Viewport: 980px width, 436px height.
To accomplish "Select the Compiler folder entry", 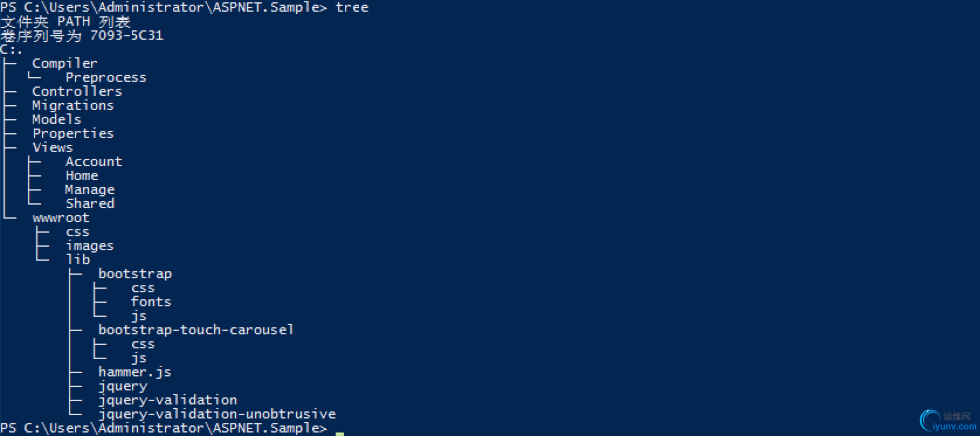I will [65, 63].
